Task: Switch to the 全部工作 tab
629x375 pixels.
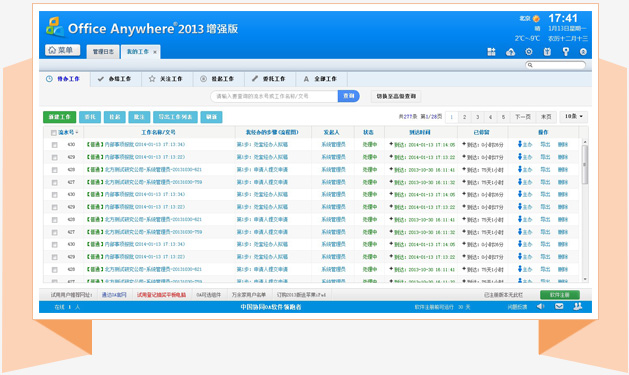Action: point(321,79)
